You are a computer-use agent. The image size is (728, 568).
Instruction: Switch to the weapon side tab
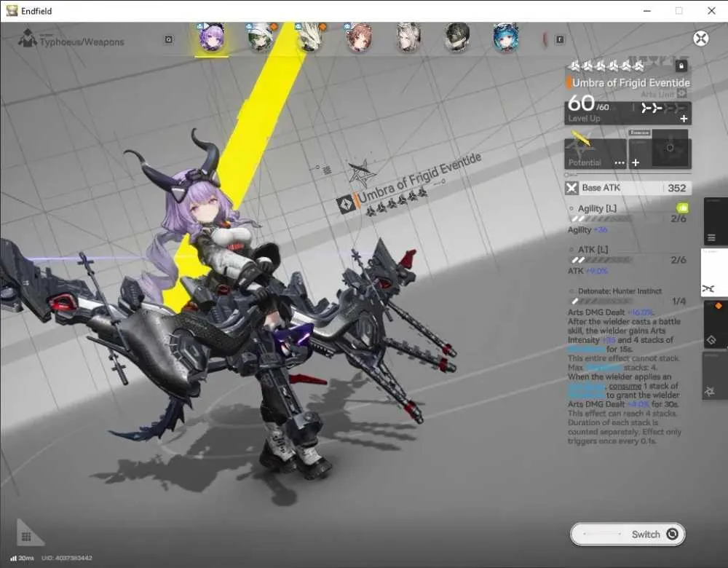(x=713, y=272)
